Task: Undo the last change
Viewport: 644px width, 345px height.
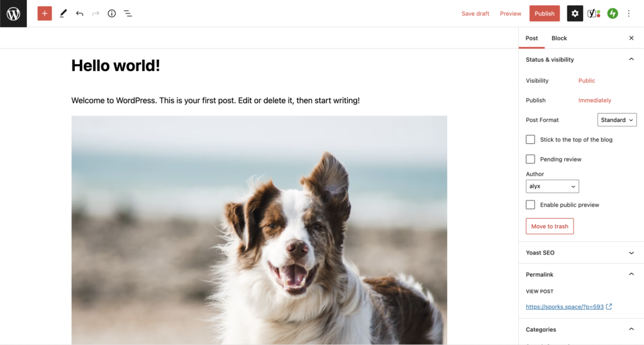Action: pyautogui.click(x=80, y=14)
